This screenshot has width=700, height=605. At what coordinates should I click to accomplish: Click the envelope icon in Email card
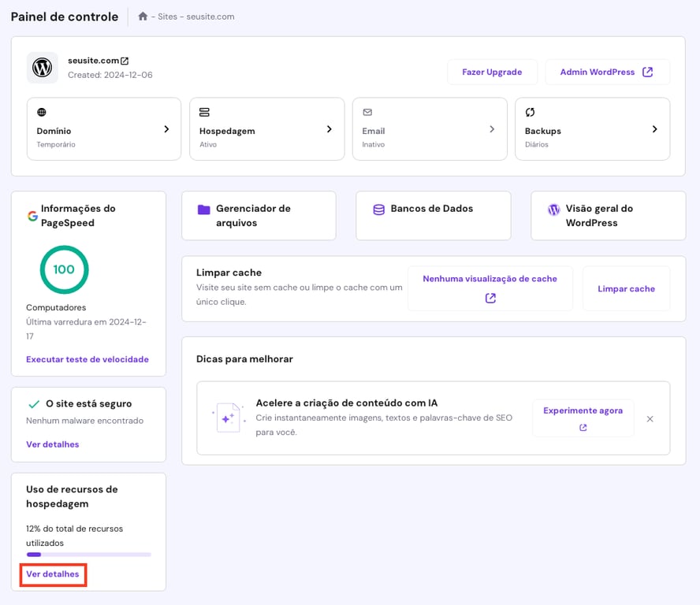click(367, 112)
